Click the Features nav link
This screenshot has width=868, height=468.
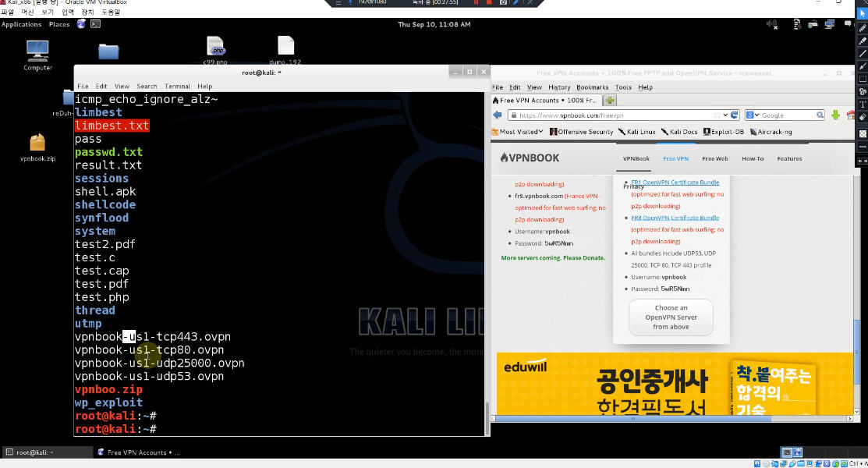[789, 159]
